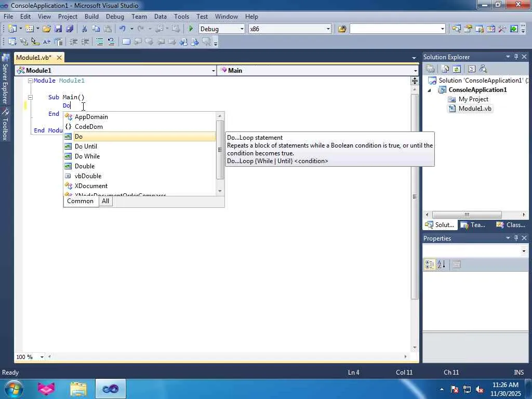Viewport: 532px width, 399px height.
Task: Open the File menu
Action: (x=8, y=16)
